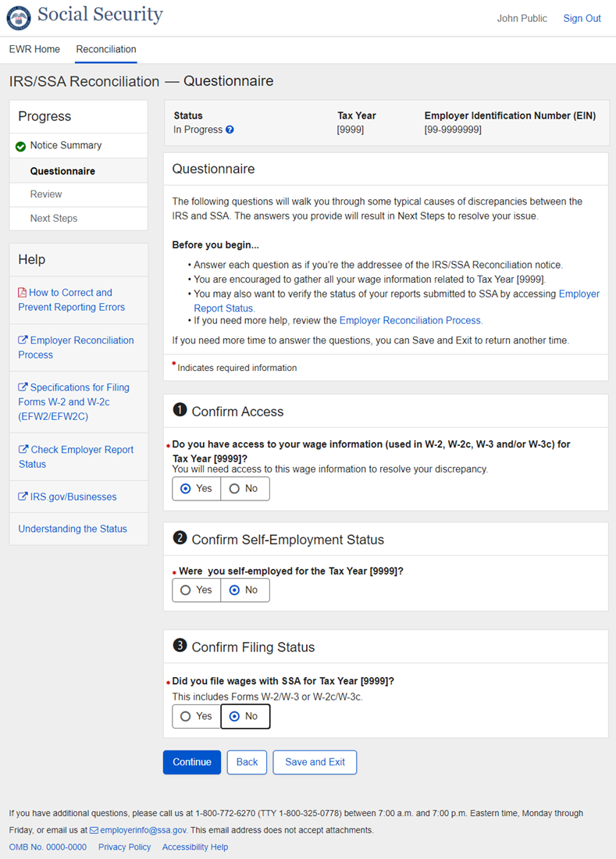Go to Review step in Progress panel

46,194
